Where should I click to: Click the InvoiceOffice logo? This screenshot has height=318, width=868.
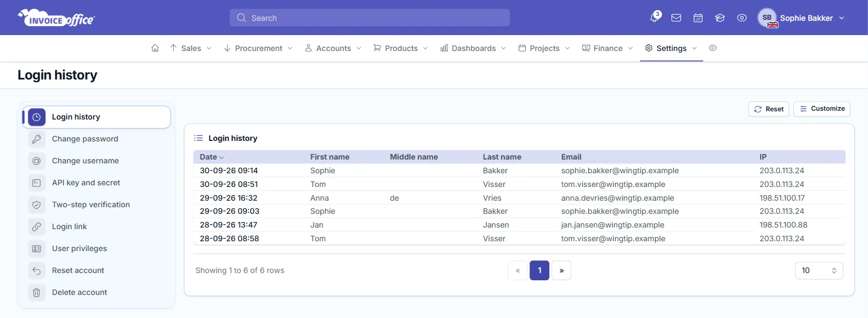pyautogui.click(x=56, y=18)
